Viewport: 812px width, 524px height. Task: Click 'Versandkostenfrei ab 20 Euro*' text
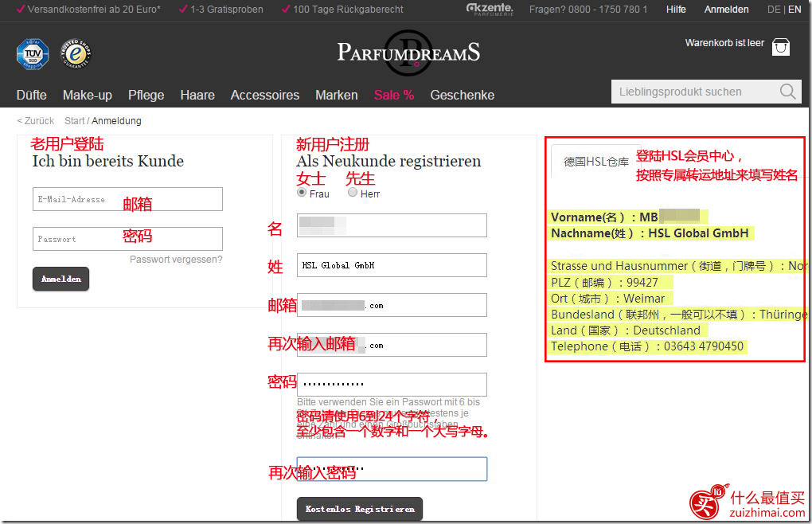pos(94,10)
